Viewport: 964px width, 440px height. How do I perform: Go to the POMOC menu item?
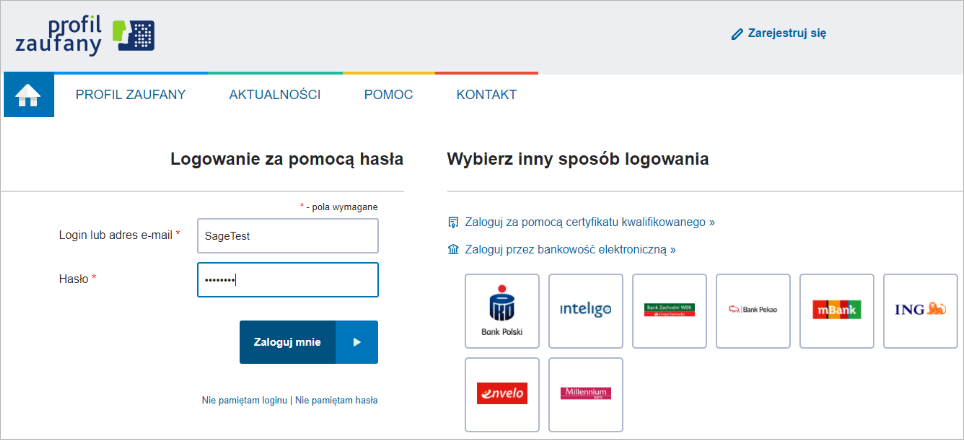pos(388,95)
